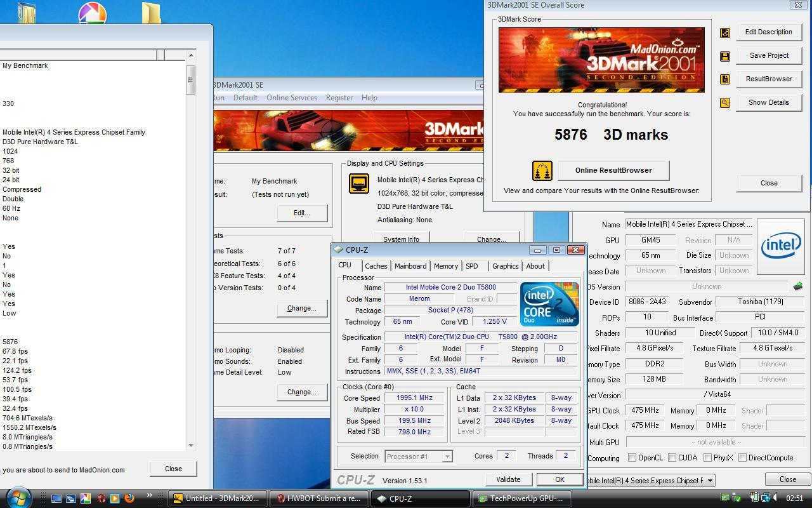Click the ResultBrowser button
812x508 pixels.
[x=768, y=79]
